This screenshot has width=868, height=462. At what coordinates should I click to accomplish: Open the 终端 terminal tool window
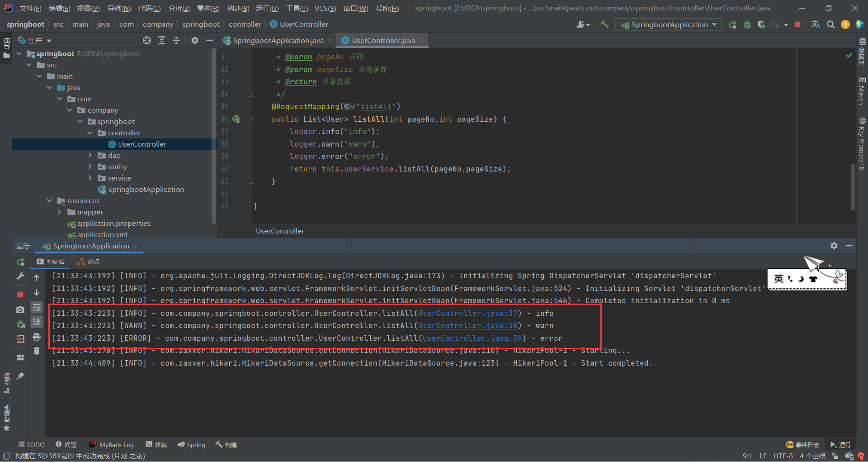click(156, 444)
